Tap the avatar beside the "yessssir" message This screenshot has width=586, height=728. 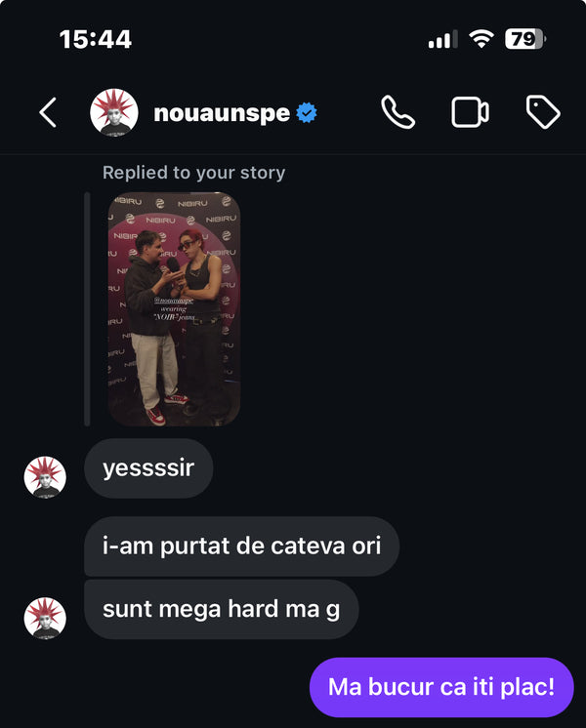45,477
